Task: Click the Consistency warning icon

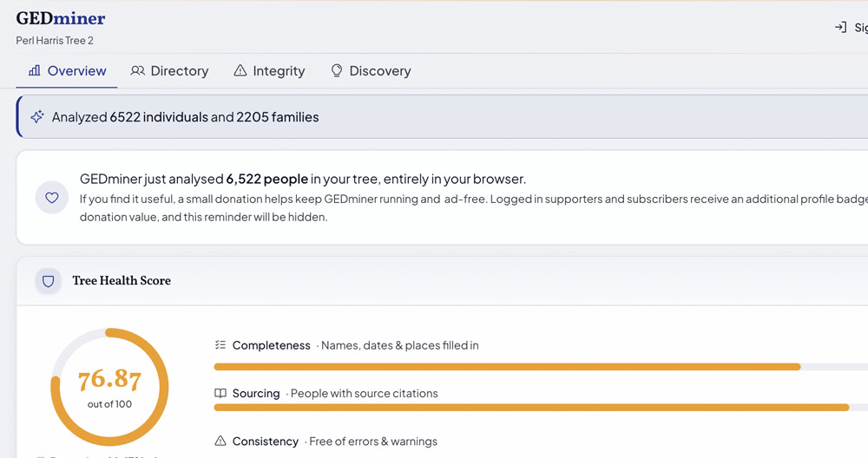Action: (220, 441)
